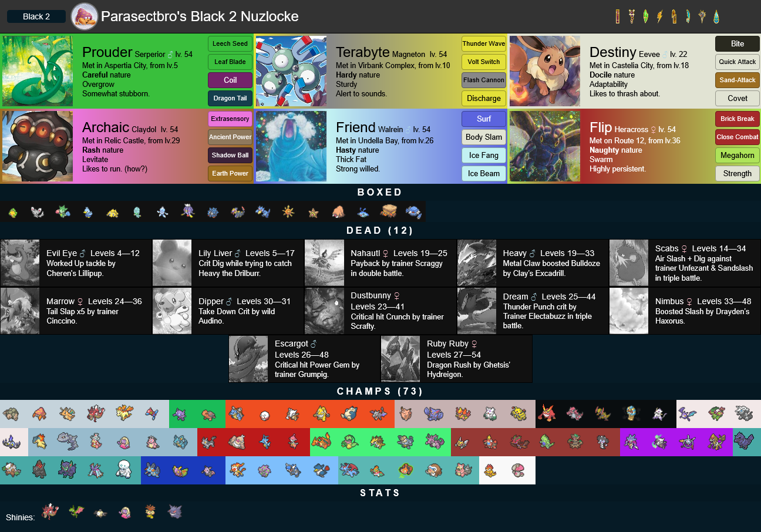Click the Ice Fang move
The image size is (761, 532).
[484, 155]
